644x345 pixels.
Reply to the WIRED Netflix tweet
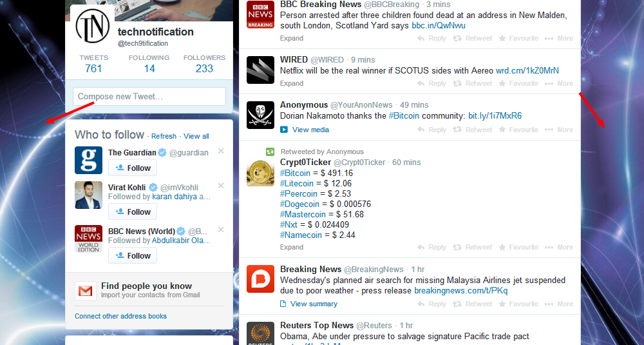(x=431, y=83)
